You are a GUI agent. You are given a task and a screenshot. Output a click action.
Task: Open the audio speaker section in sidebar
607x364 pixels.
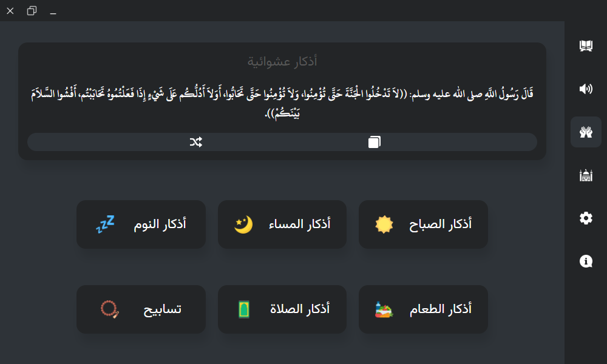coord(586,89)
